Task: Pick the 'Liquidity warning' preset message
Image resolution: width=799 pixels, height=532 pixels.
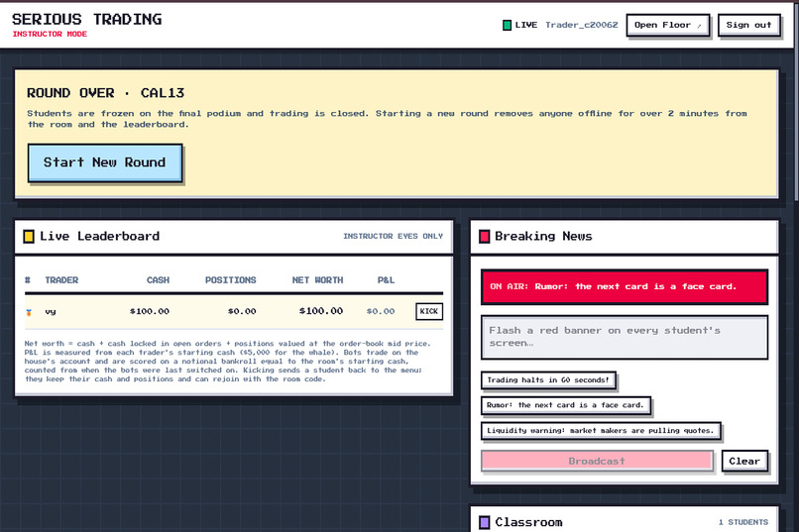Action: tap(601, 431)
